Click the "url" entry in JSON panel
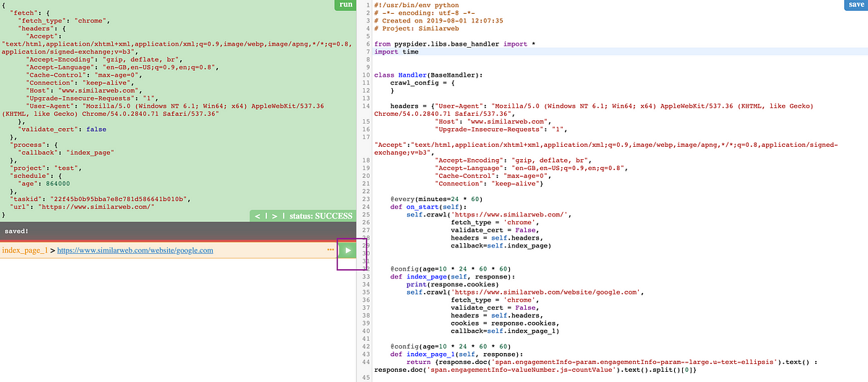Image resolution: width=868 pixels, height=382 pixels. coord(83,206)
